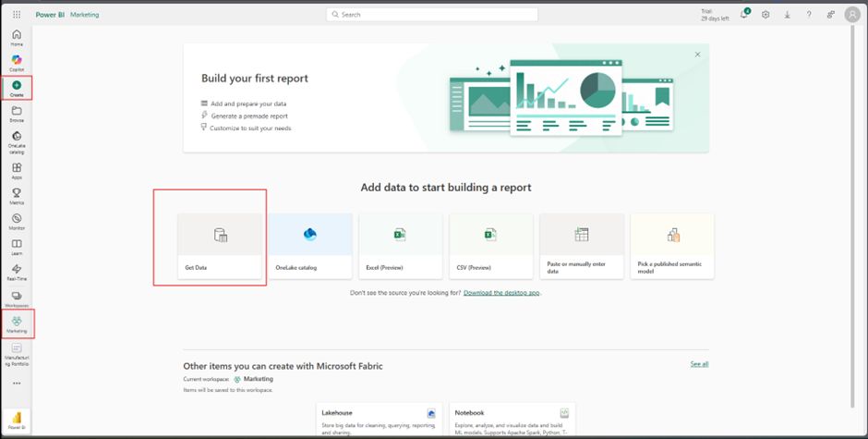Click the See all link
868x439 pixels.
click(699, 364)
